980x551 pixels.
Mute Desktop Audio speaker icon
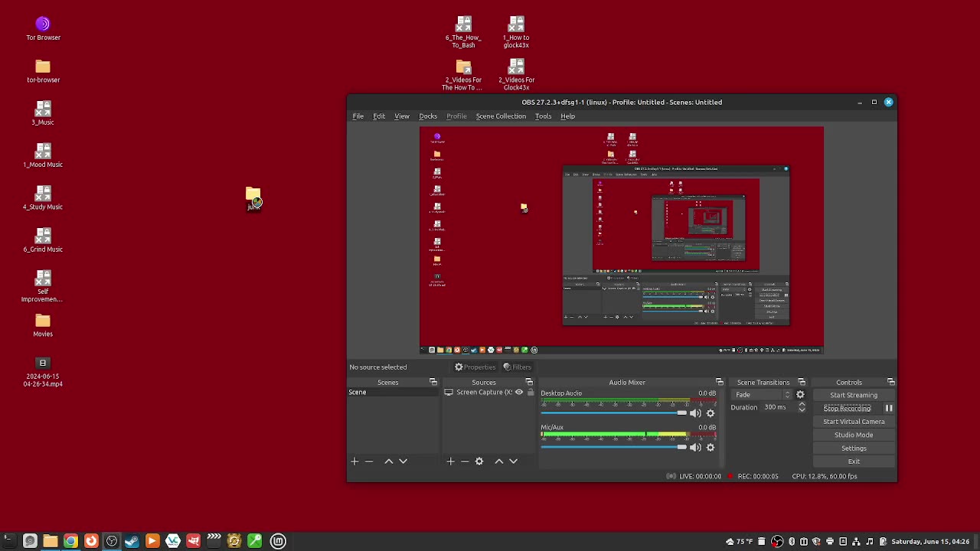pos(695,413)
